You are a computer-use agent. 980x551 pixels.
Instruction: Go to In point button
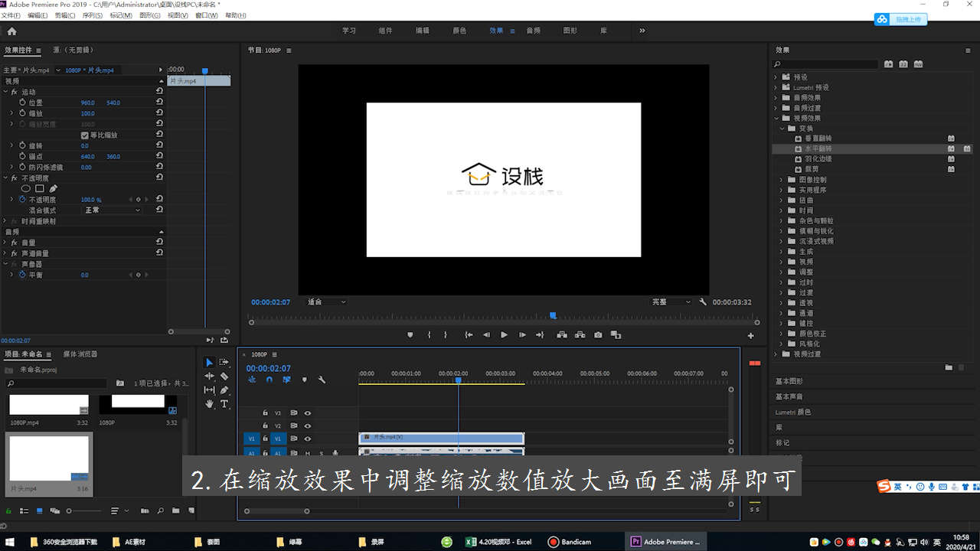(469, 334)
